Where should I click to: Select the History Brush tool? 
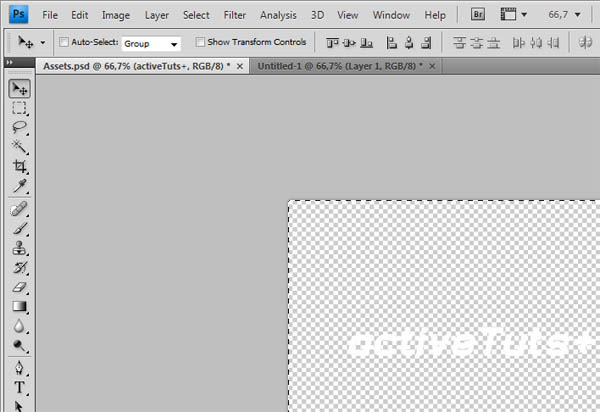coord(19,268)
